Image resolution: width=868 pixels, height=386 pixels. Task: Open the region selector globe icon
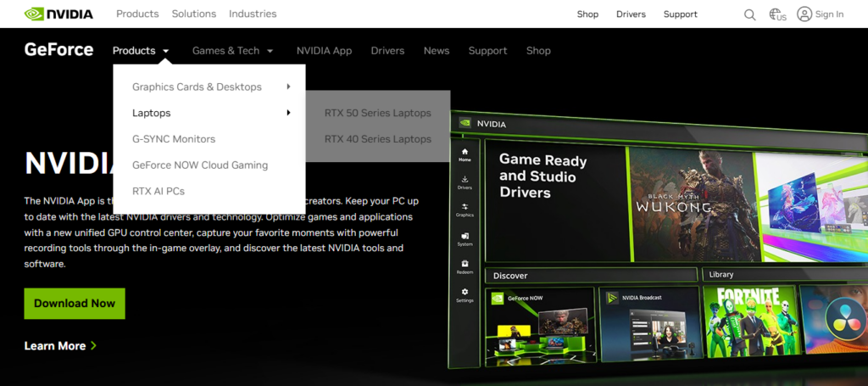pos(777,15)
